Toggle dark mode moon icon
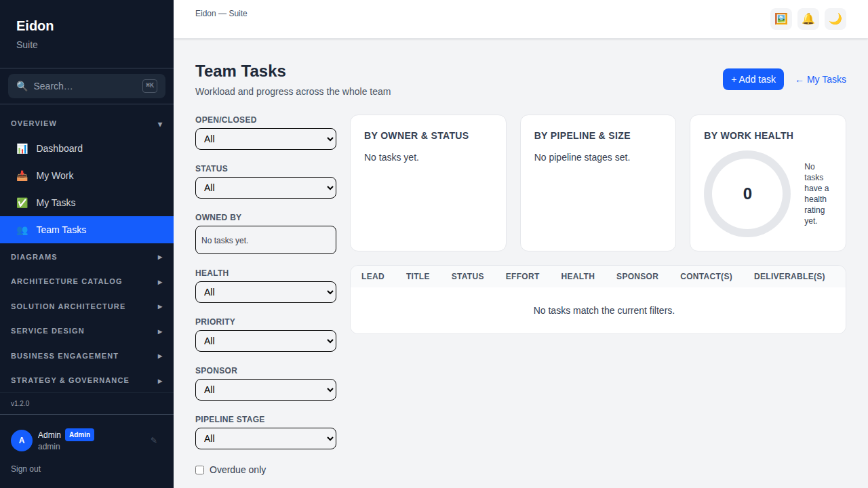Screen dimensions: 868x488 [x=835, y=19]
